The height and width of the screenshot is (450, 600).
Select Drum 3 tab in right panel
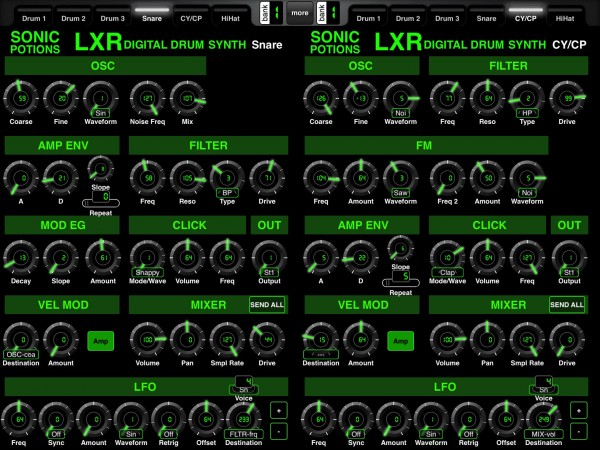pos(447,16)
